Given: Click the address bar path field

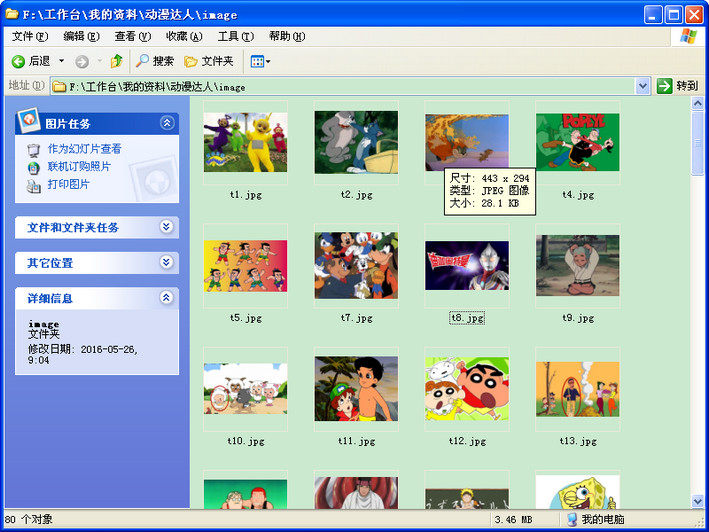Looking at the screenshot, I should (x=343, y=86).
